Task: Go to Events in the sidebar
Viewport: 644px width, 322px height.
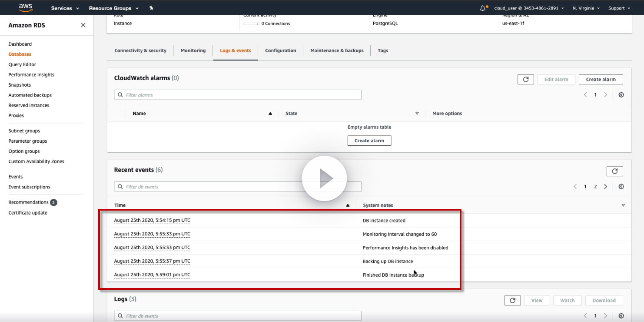Action: 16,177
